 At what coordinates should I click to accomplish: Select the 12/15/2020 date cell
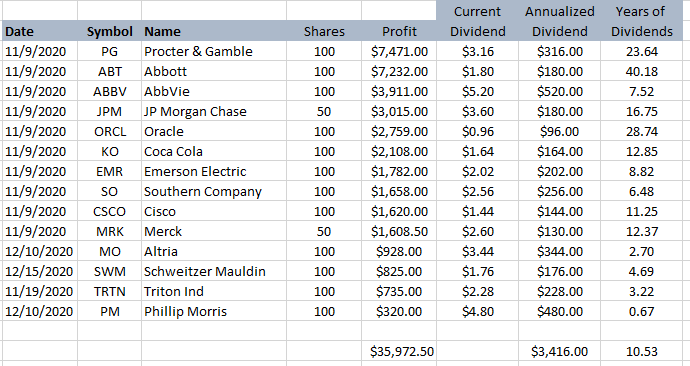[x=40, y=271]
